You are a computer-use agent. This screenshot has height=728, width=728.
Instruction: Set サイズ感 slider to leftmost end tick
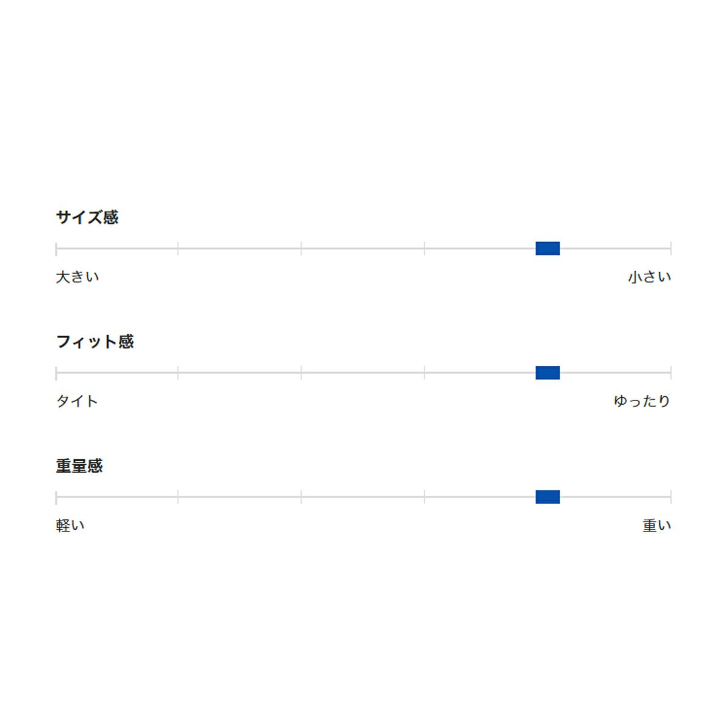click(56, 249)
